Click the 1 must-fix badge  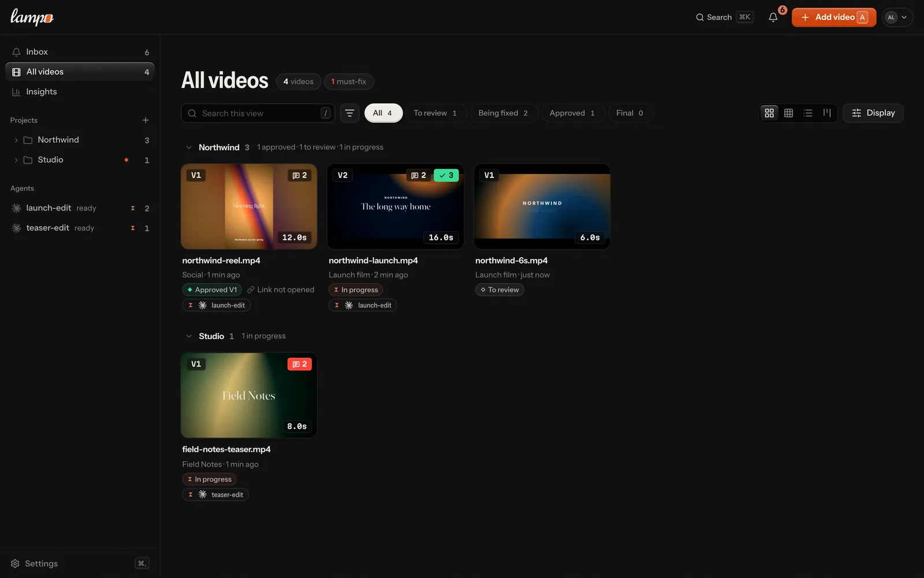click(x=349, y=82)
